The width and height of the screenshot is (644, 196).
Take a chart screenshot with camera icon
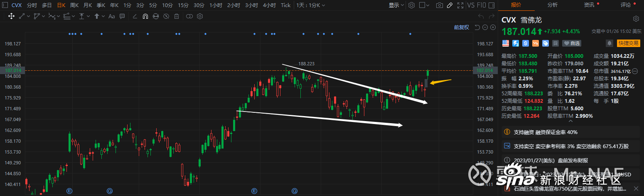point(439,5)
